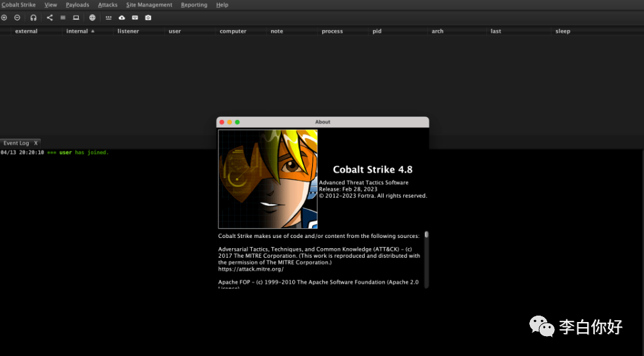Sort by the internal column header

(77, 31)
